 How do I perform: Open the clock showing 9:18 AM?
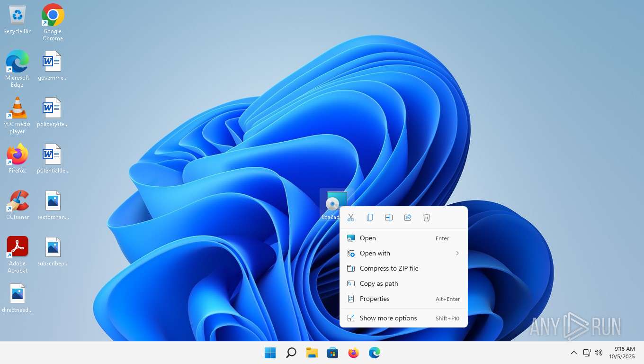pos(622,353)
